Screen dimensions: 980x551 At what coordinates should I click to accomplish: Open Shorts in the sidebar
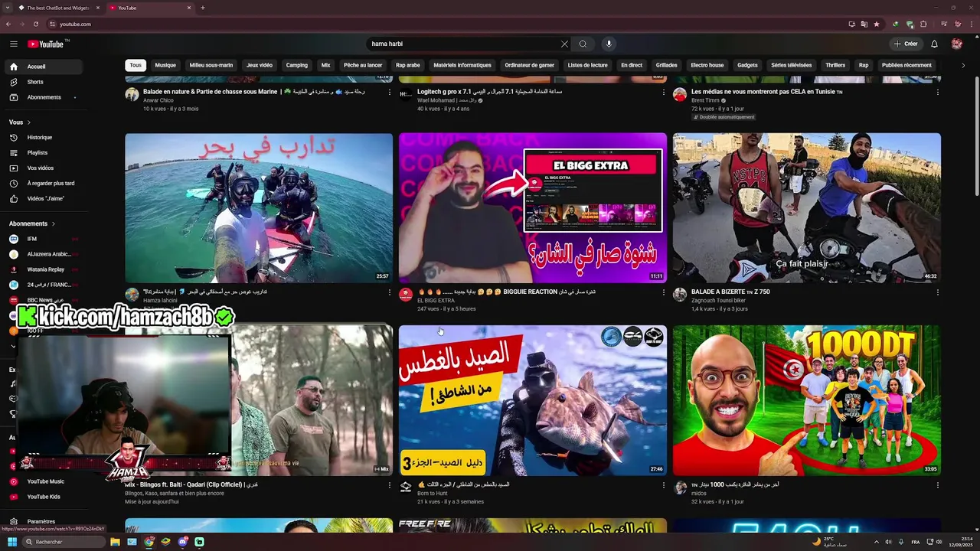(42, 82)
